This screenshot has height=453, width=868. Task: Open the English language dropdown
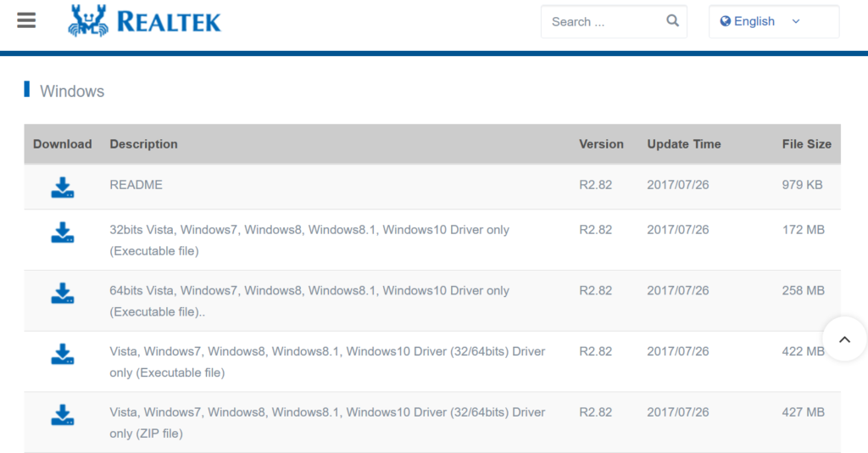pos(774,21)
